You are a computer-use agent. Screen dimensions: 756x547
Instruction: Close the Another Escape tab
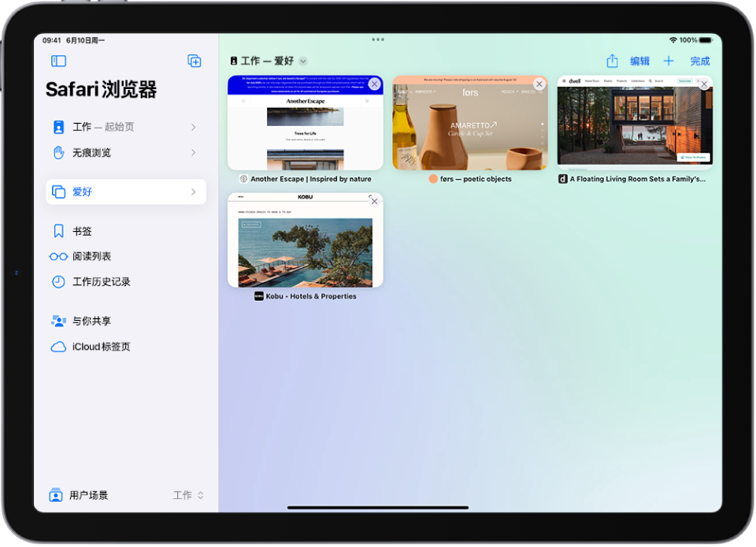click(374, 84)
